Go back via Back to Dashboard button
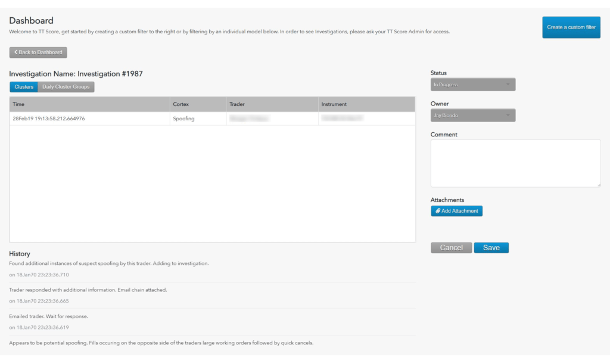Screen dimensions: 610x364 pos(38,52)
